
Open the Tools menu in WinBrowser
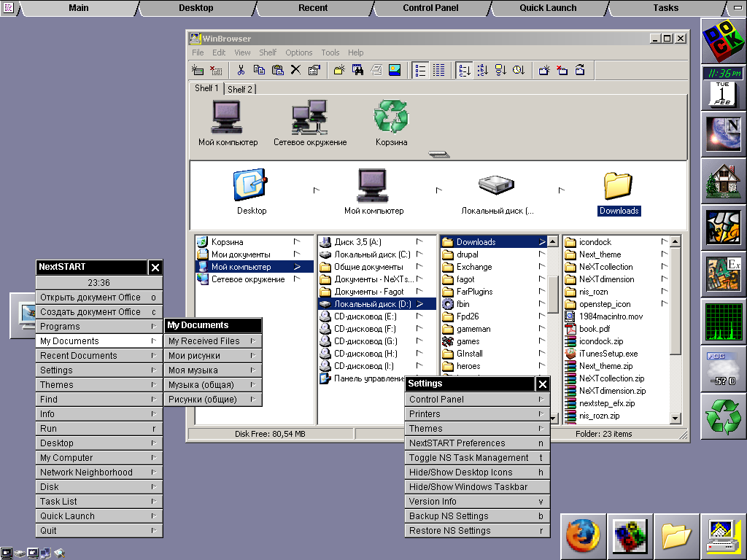[330, 52]
